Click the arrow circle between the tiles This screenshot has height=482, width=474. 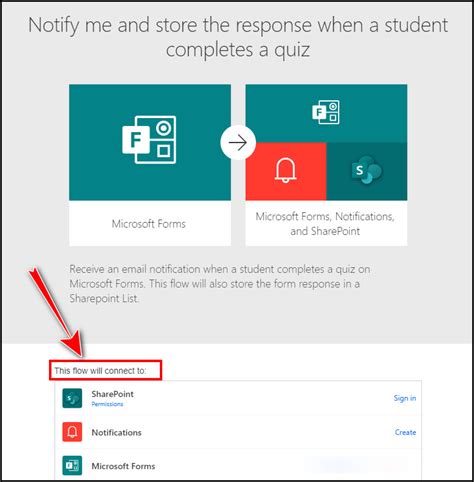point(238,142)
